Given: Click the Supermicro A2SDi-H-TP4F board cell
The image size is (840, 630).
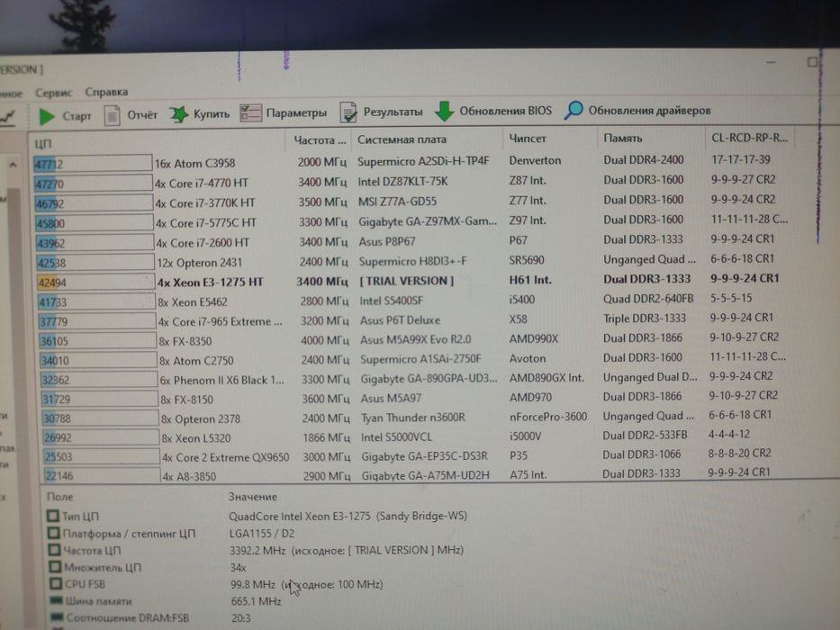Looking at the screenshot, I should (x=423, y=161).
